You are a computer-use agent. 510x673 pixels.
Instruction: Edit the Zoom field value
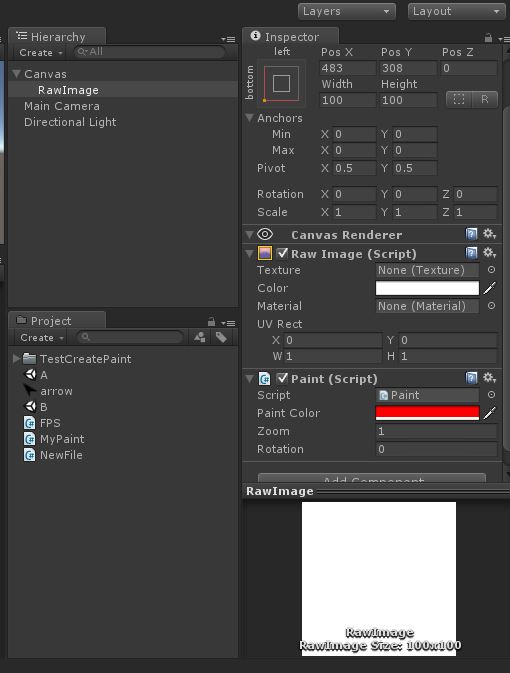437,431
